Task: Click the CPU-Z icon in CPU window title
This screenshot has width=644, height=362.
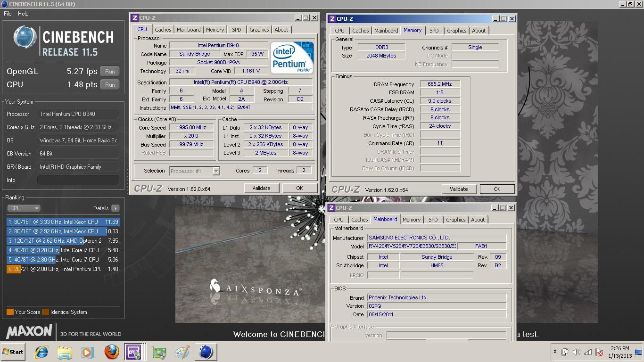Action: pyautogui.click(x=135, y=18)
